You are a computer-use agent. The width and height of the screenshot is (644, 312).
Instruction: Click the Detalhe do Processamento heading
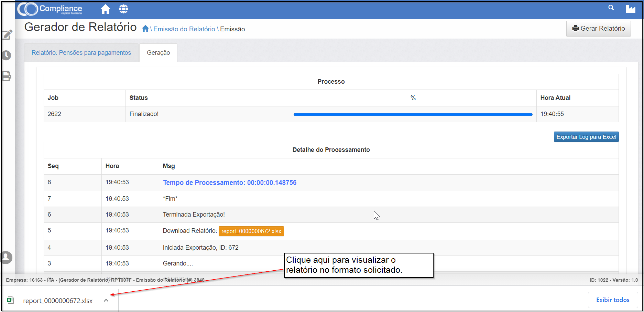click(331, 150)
